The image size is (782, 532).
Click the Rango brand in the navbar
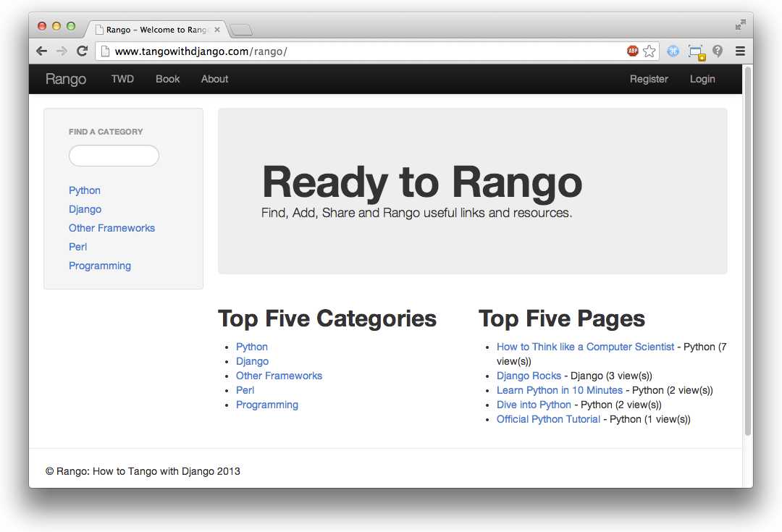pos(66,79)
